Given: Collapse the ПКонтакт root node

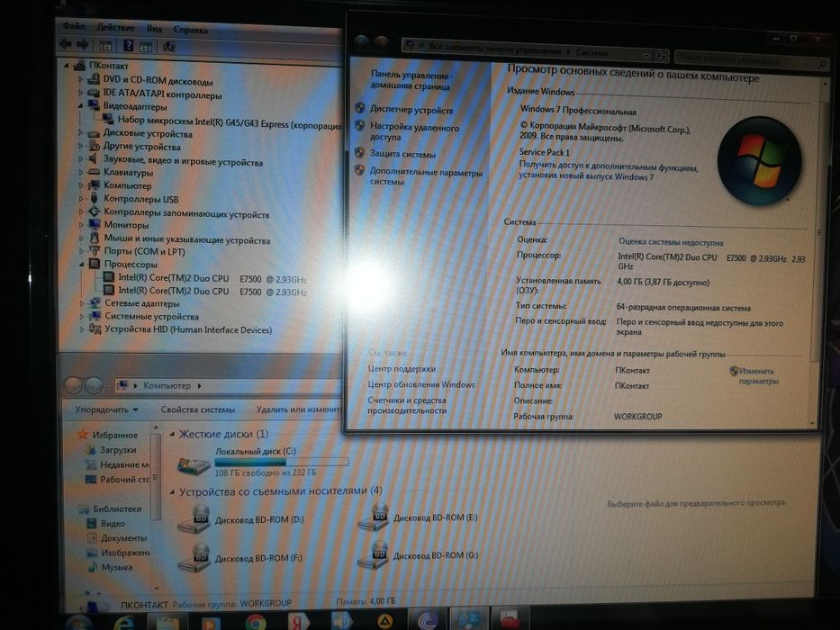Looking at the screenshot, I should 67,66.
